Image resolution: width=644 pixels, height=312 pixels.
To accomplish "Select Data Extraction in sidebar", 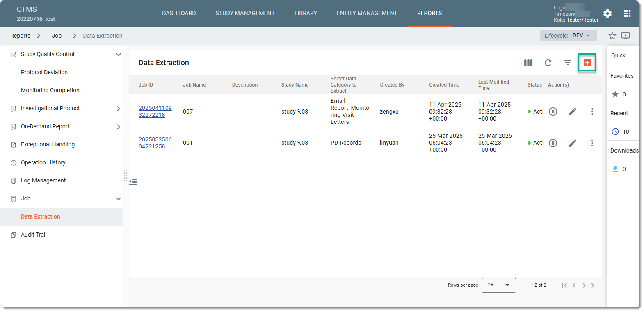I will coord(40,216).
